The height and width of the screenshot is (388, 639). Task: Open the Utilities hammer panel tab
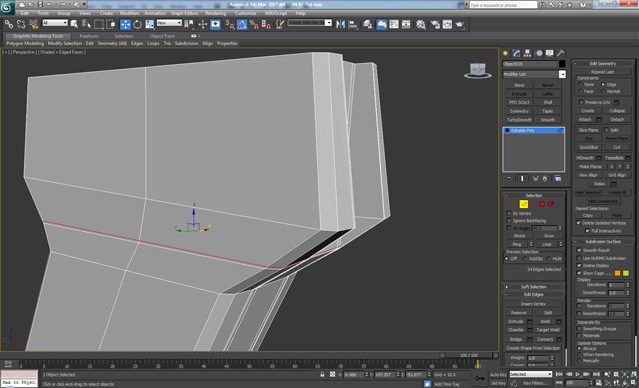[x=561, y=53]
